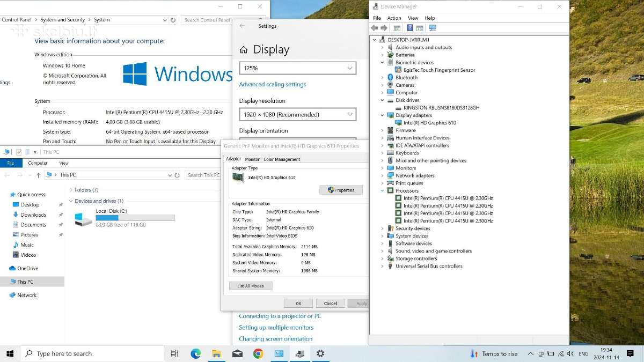Click the Windows Start button
This screenshot has height=362, width=644.
coord(10,353)
